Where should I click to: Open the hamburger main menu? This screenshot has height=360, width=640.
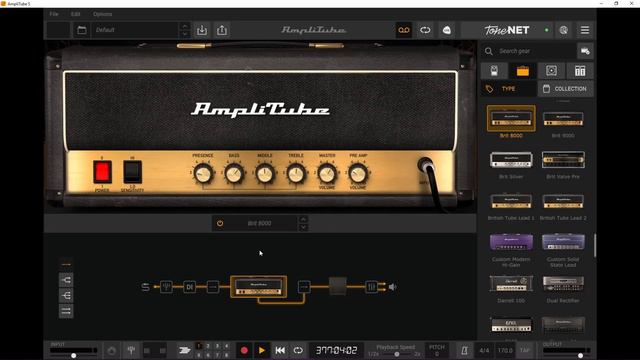coord(585,30)
